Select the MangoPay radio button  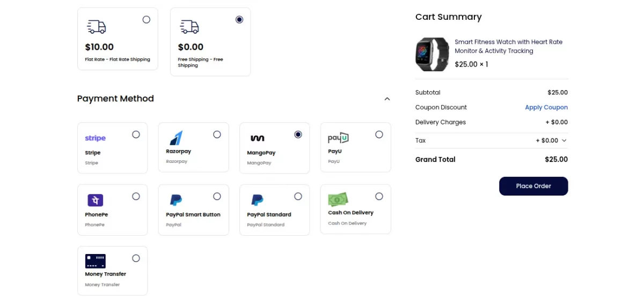(x=298, y=135)
